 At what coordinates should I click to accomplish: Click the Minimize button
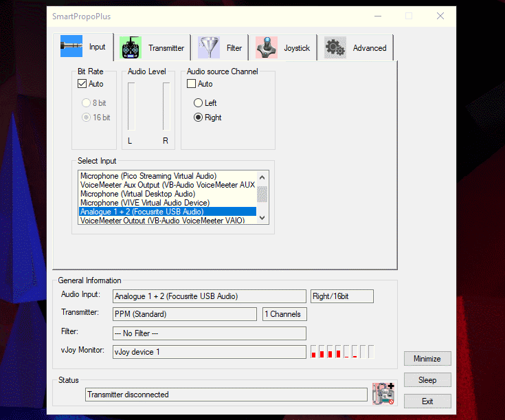pos(427,359)
